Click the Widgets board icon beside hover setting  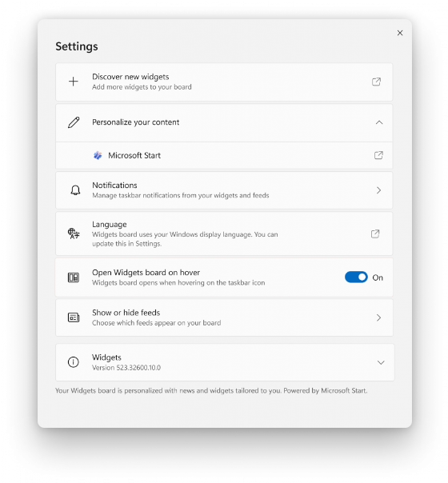pos(74,277)
